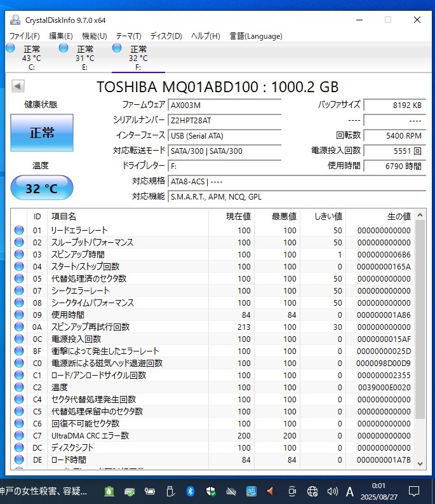This screenshot has width=435, height=504.
Task: Click status orb for 0A スピンアップ再試行回数
Action: click(x=19, y=327)
